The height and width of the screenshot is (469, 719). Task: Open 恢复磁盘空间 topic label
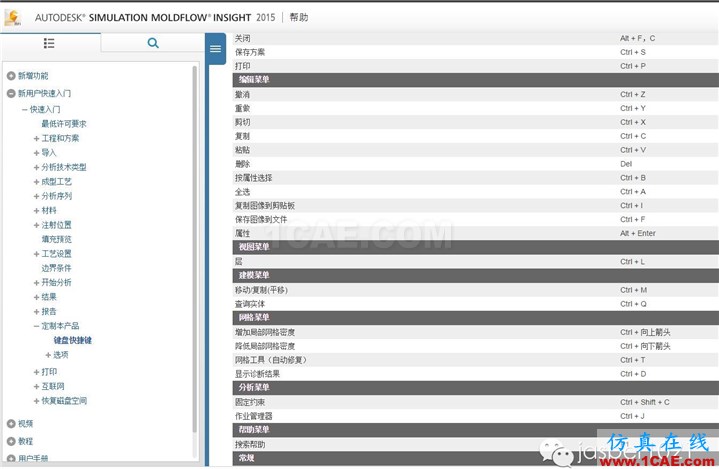[x=64, y=401]
